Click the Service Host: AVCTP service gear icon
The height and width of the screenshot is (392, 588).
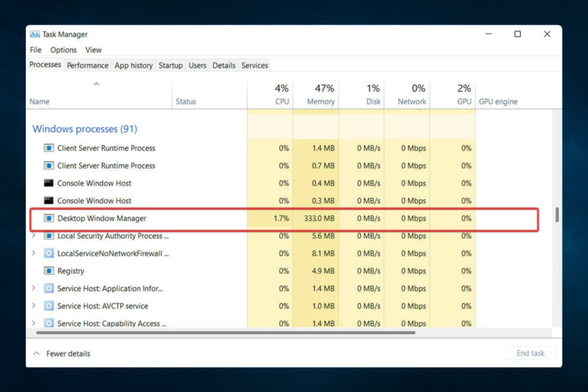point(48,306)
